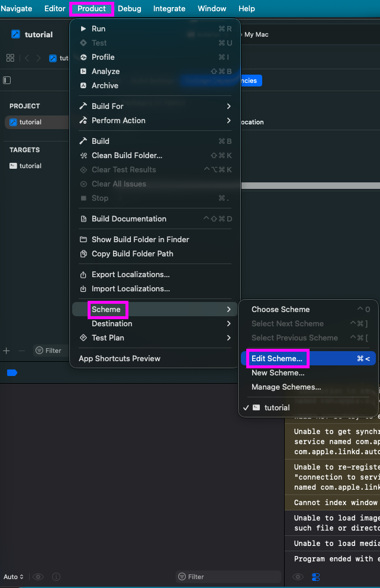Go back with the left chevron
The height and width of the screenshot is (588, 380).
pyautogui.click(x=27, y=58)
